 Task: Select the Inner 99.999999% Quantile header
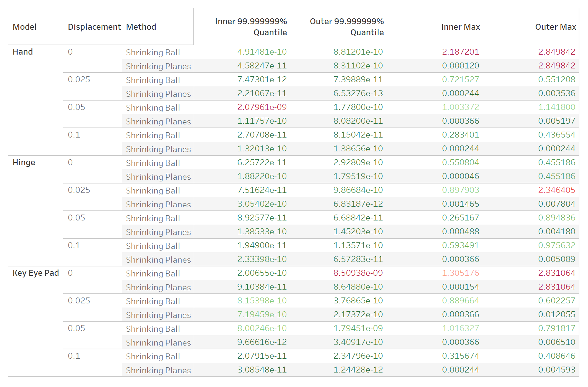tap(251, 27)
